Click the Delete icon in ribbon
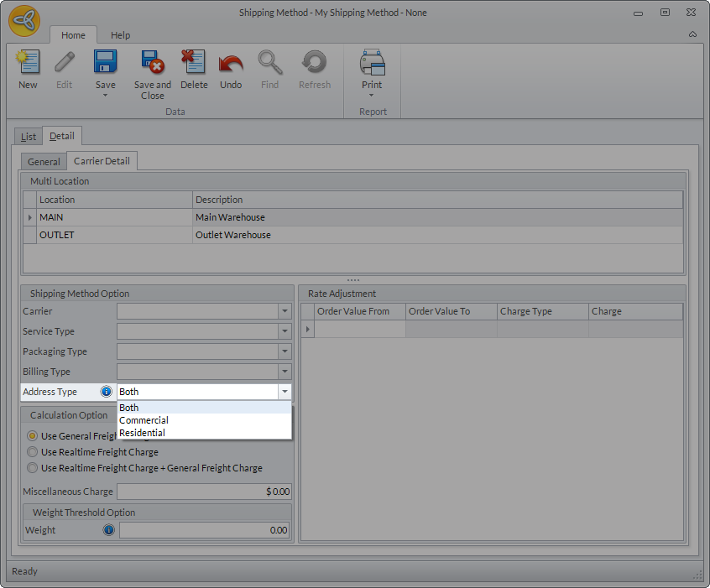Viewport: 710px width, 588px height. point(194,64)
